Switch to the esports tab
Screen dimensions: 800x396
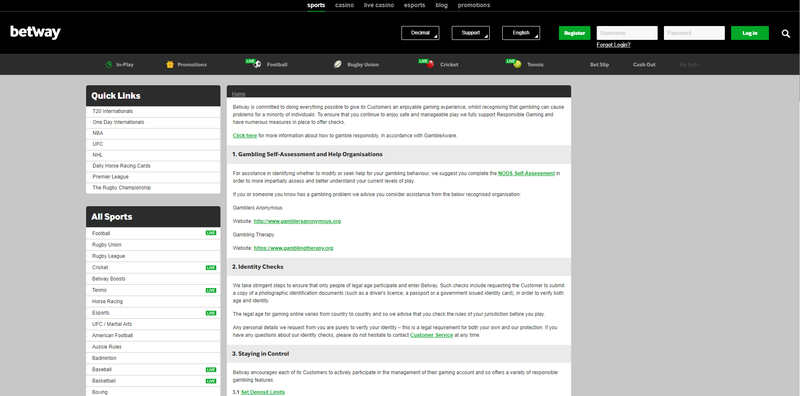coord(414,5)
